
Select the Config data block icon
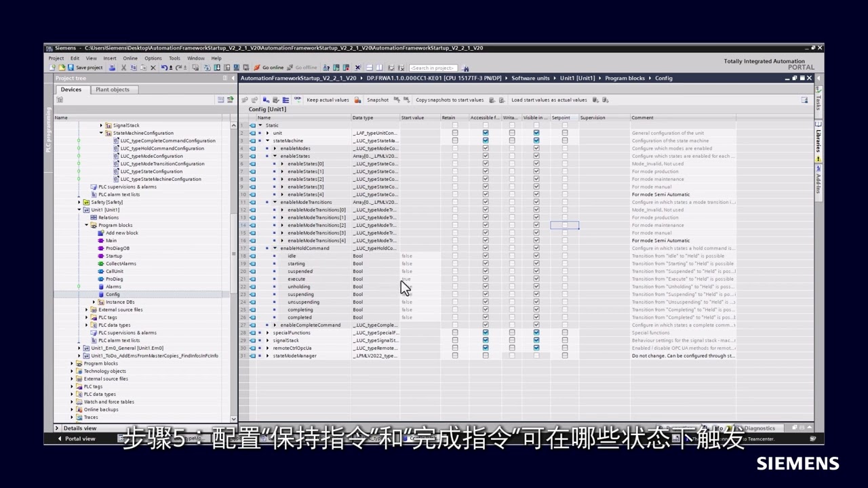click(x=101, y=294)
